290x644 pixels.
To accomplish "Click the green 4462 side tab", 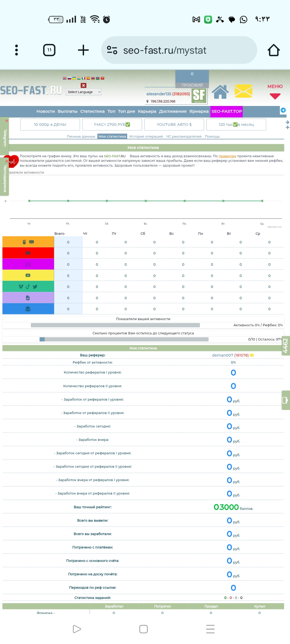I will pyautogui.click(x=286, y=346).
